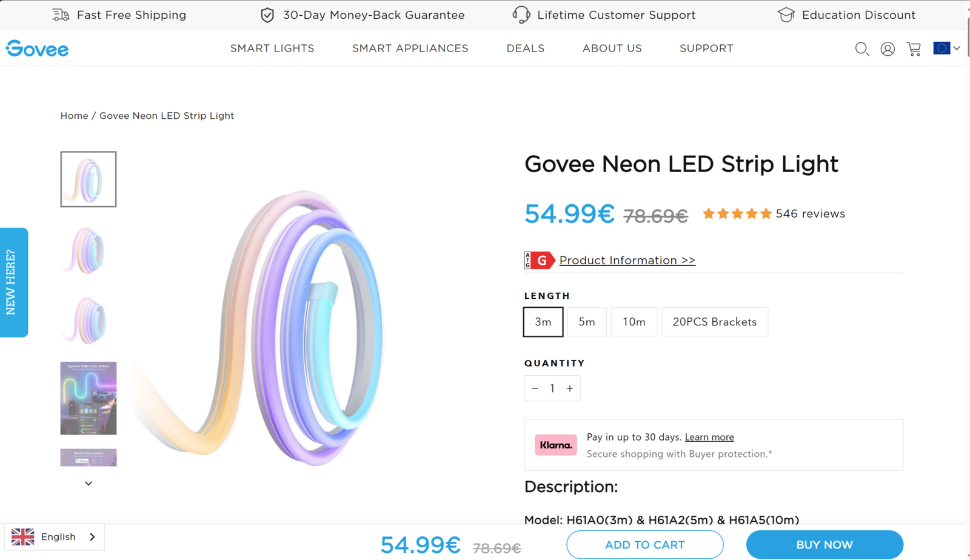This screenshot has width=970, height=560.
Task: Select the 5m length option
Action: pos(586,322)
